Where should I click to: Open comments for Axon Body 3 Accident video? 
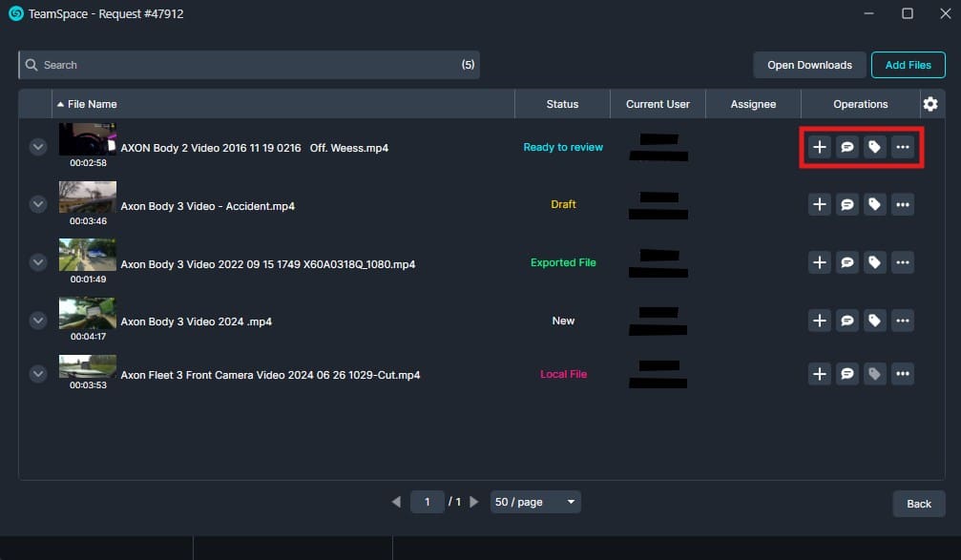click(x=846, y=204)
